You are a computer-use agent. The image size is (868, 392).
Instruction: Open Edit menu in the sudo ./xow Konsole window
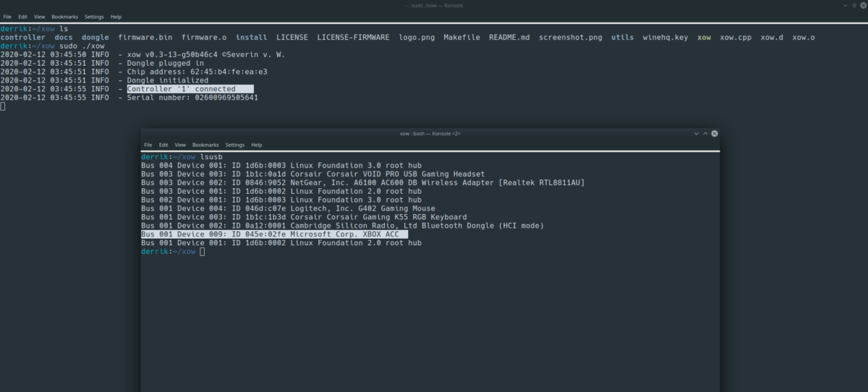coord(22,17)
